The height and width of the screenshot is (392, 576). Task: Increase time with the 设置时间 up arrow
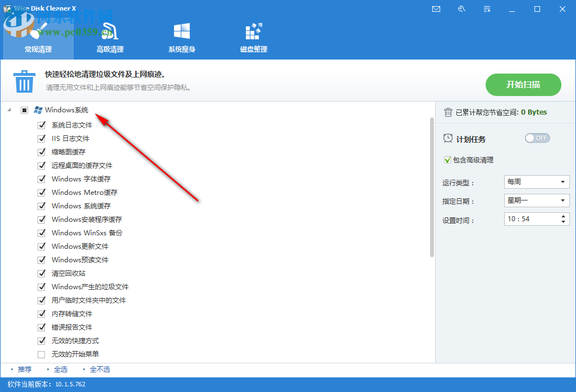564,216
